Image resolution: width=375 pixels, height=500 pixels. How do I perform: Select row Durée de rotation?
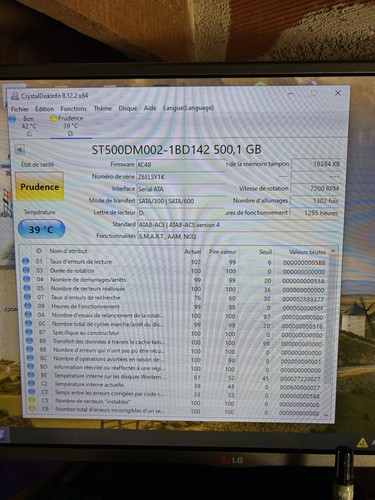pos(174,271)
